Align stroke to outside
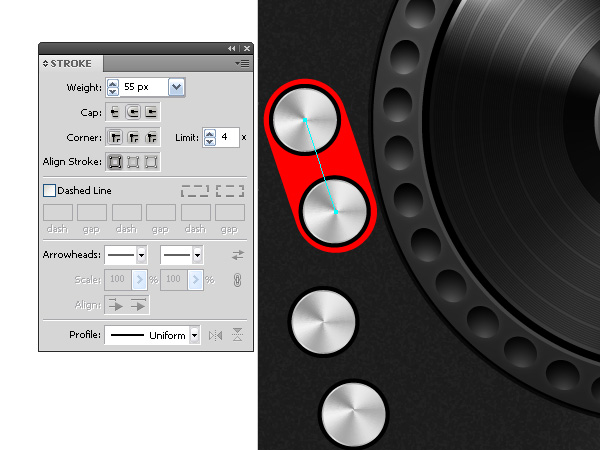Viewport: 600px width, 450px height. 152,162
